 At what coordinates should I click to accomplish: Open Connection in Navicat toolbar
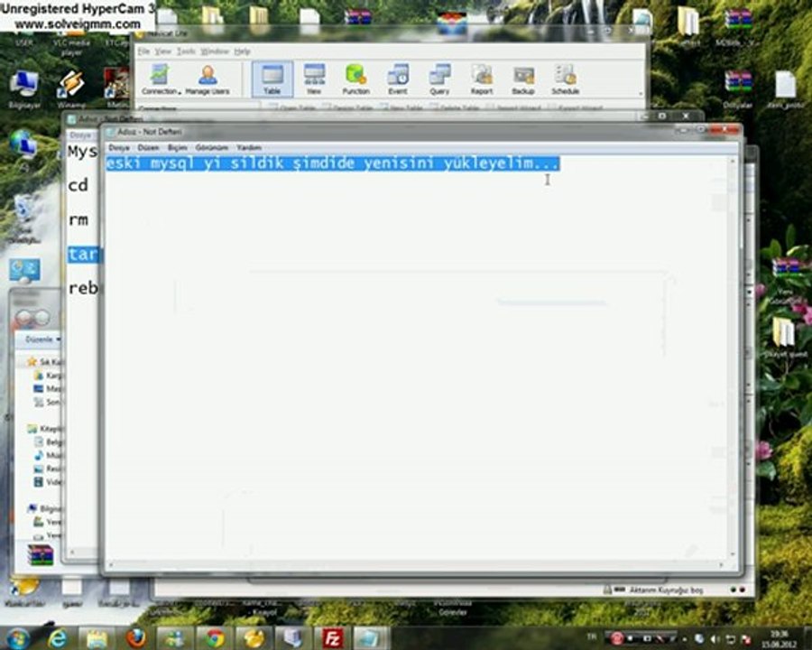point(161,79)
